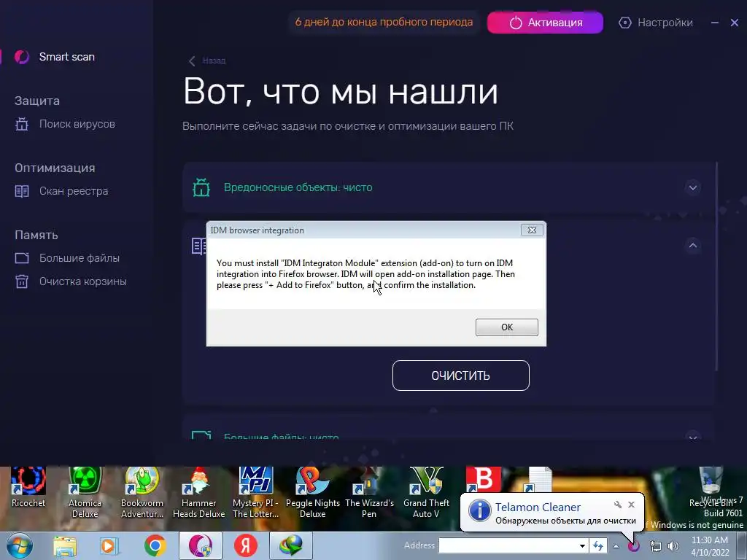Click the Telamon Cleaner tray icon
The image size is (747, 560).
click(634, 546)
